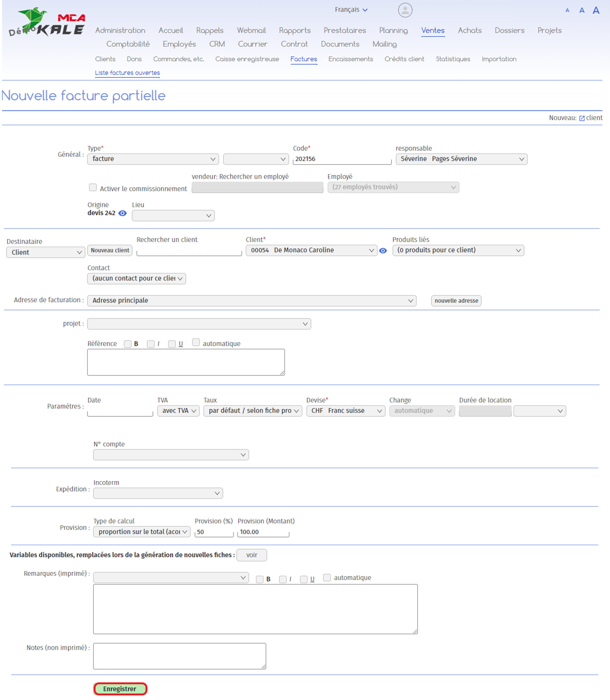Open Statistiques submenu

pos(453,59)
